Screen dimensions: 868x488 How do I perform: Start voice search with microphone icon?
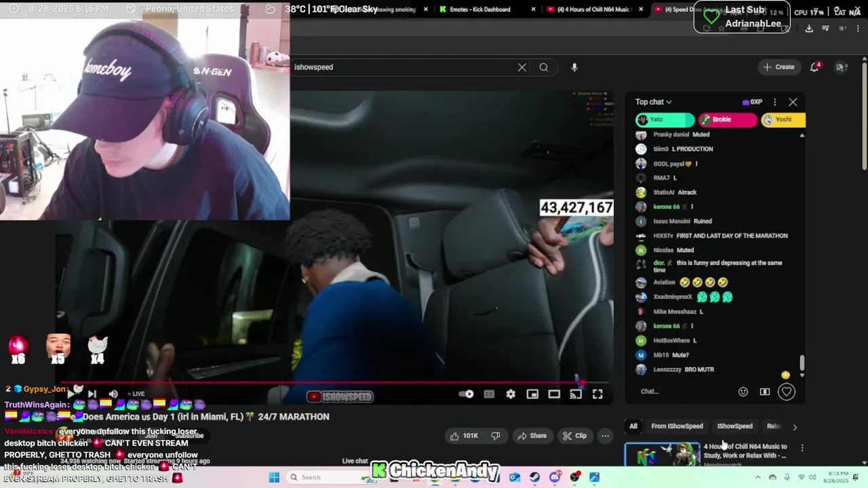pyautogui.click(x=574, y=67)
